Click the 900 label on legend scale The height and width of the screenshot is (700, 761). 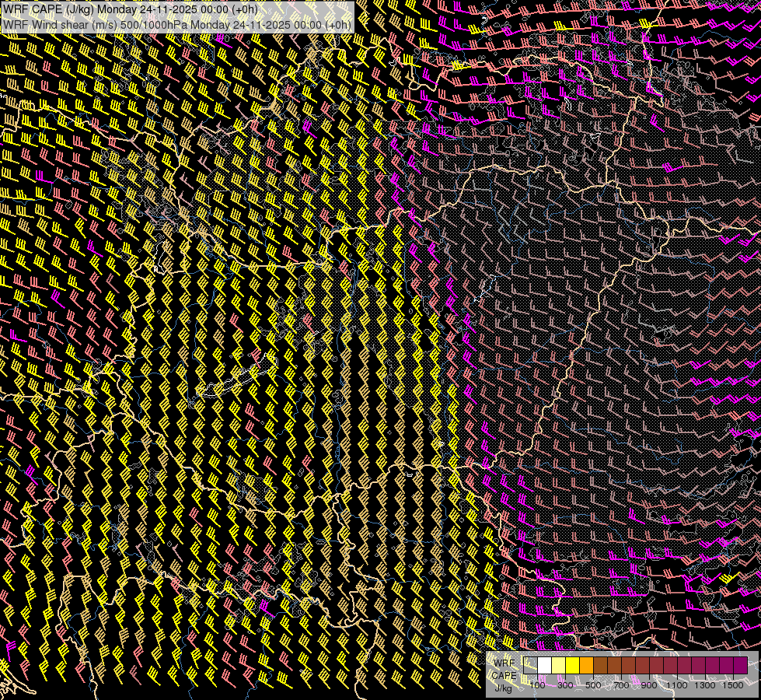[x=649, y=685]
